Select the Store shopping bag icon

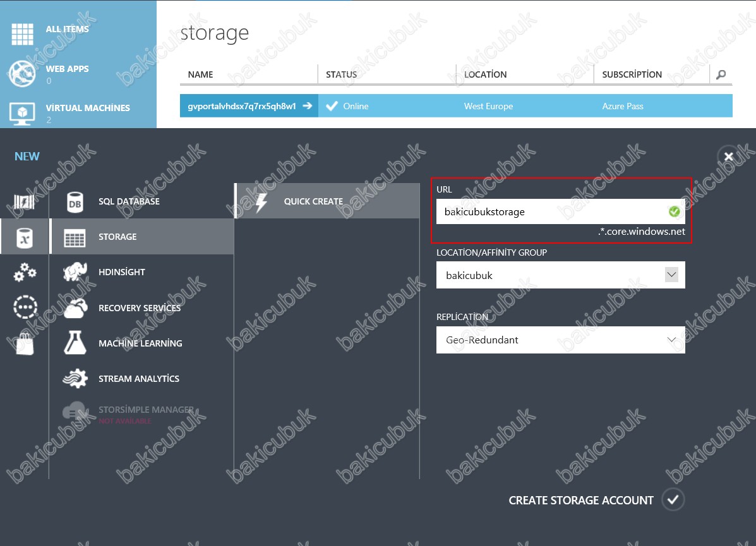click(25, 343)
